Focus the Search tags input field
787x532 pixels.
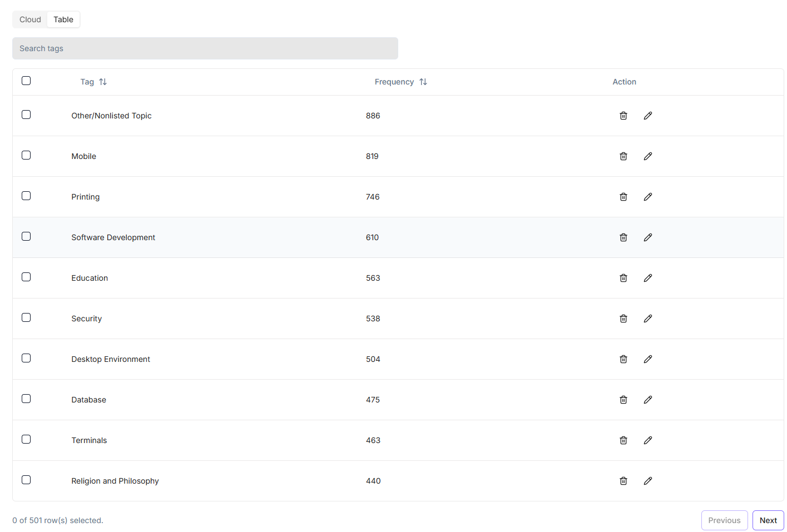coord(205,48)
